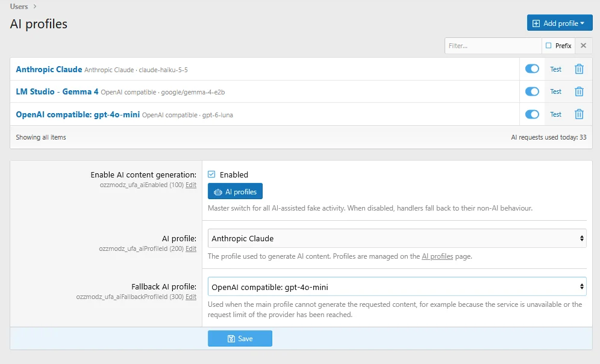600x364 pixels.
Task: Delete the LM Studio - Gemma 4 profile
Action: click(x=579, y=92)
